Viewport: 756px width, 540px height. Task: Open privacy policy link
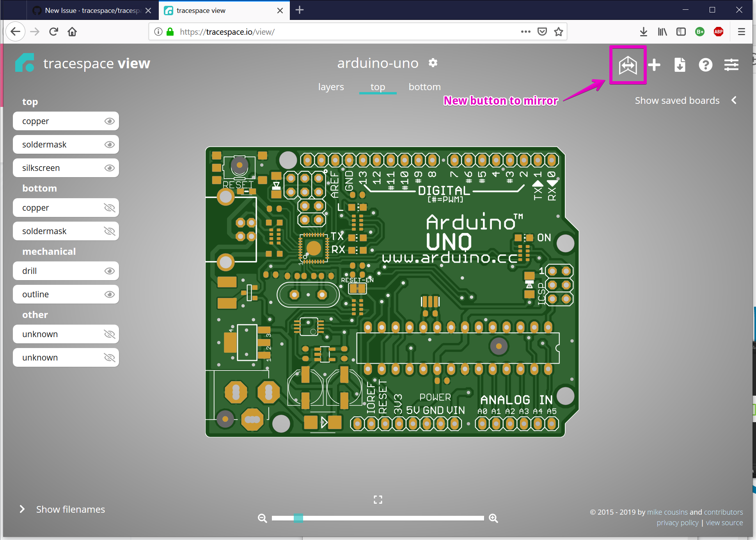pyautogui.click(x=678, y=522)
